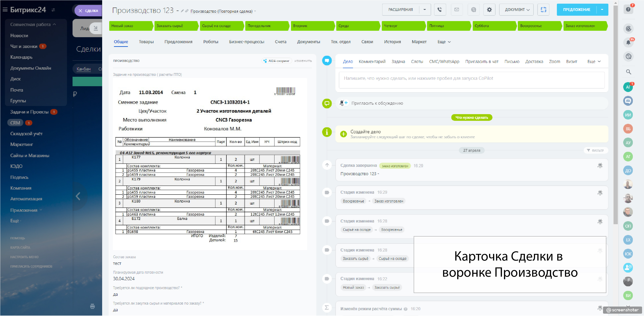The image size is (644, 316).
Task: Click the help question mark icon
Action: [x=628, y=9]
